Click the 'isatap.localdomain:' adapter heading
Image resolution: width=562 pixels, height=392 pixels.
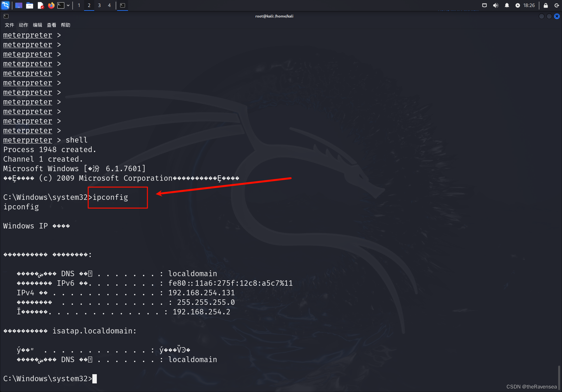[x=94, y=331]
